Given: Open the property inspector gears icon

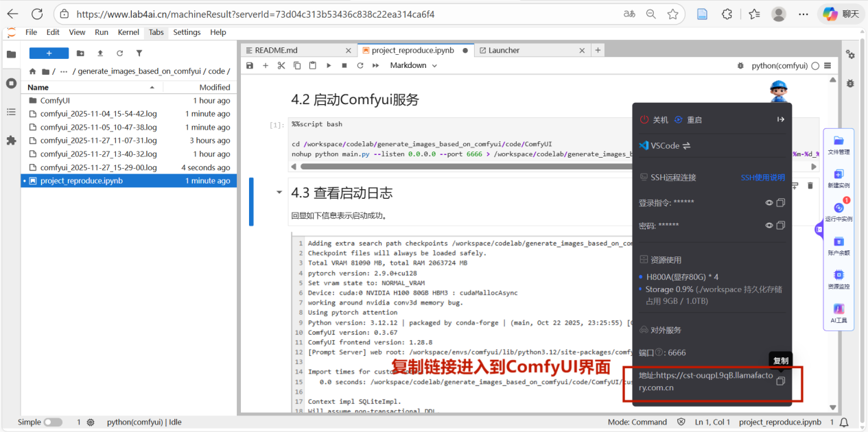Looking at the screenshot, I should click(850, 54).
